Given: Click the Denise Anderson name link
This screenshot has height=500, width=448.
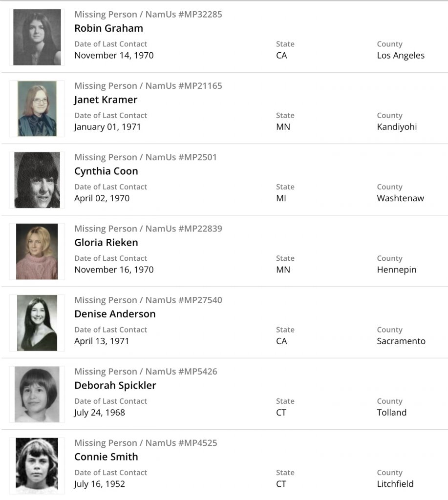Looking at the screenshot, I should [x=115, y=314].
